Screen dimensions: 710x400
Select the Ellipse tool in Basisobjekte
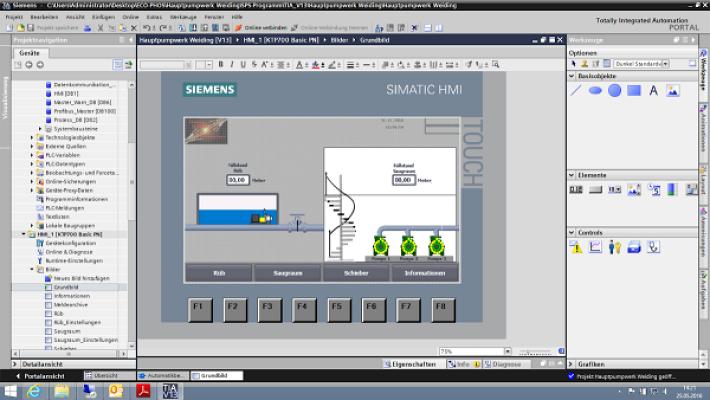595,91
